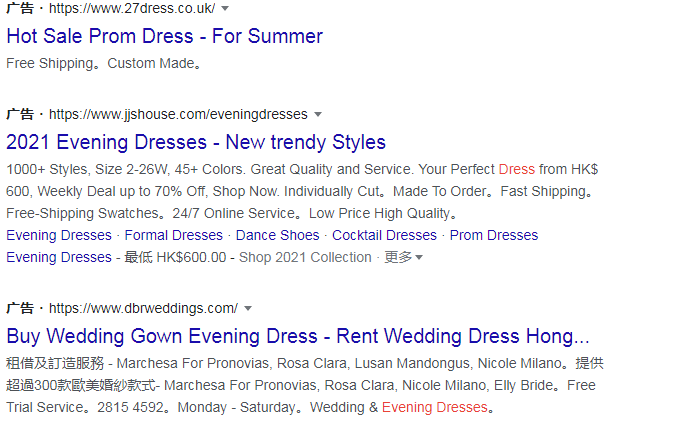Go to the Dance Shoes sitelink
Screen dimensions: 679x427
(277, 235)
